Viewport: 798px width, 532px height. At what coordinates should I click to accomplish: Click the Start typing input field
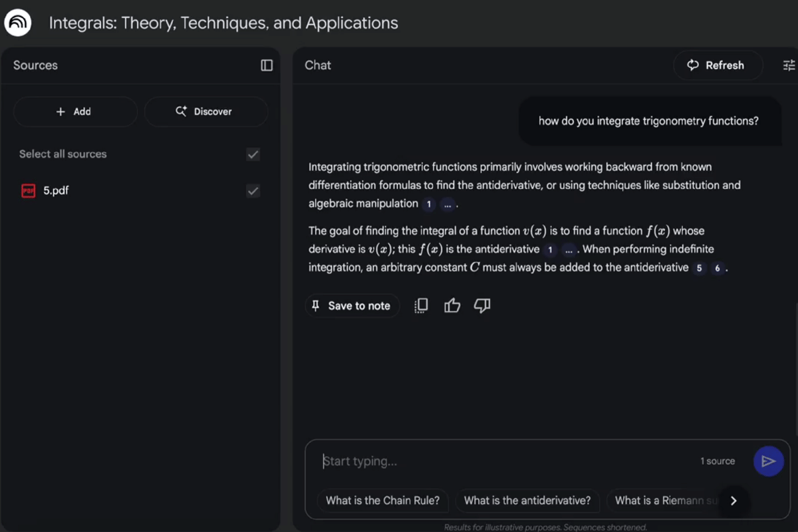click(x=505, y=461)
